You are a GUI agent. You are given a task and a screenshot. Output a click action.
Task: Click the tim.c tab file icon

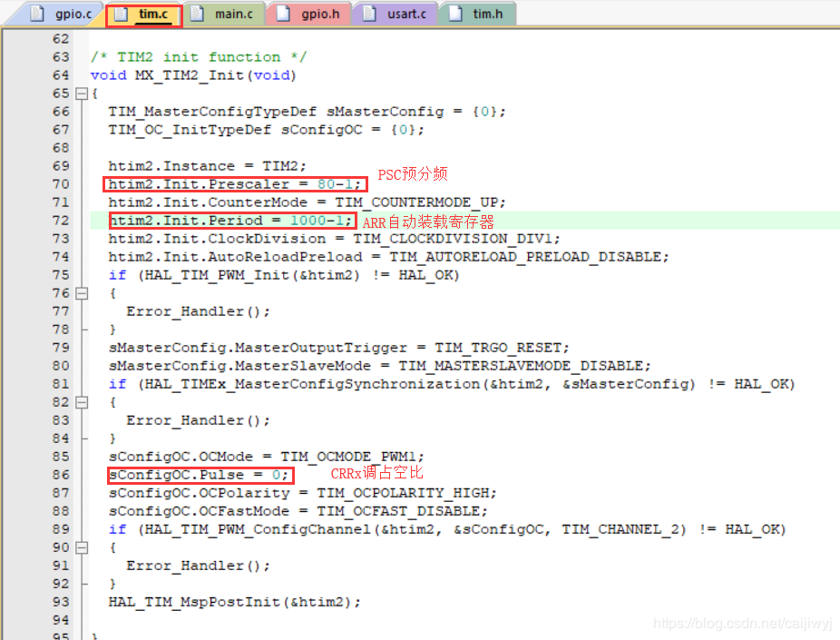tap(122, 14)
